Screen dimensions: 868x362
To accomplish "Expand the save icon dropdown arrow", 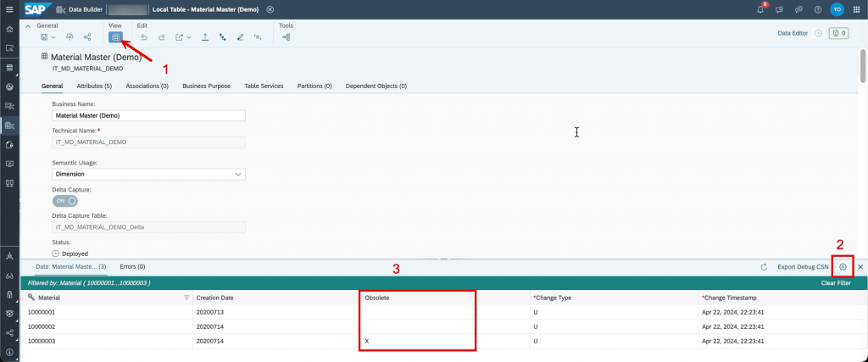I will click(53, 37).
